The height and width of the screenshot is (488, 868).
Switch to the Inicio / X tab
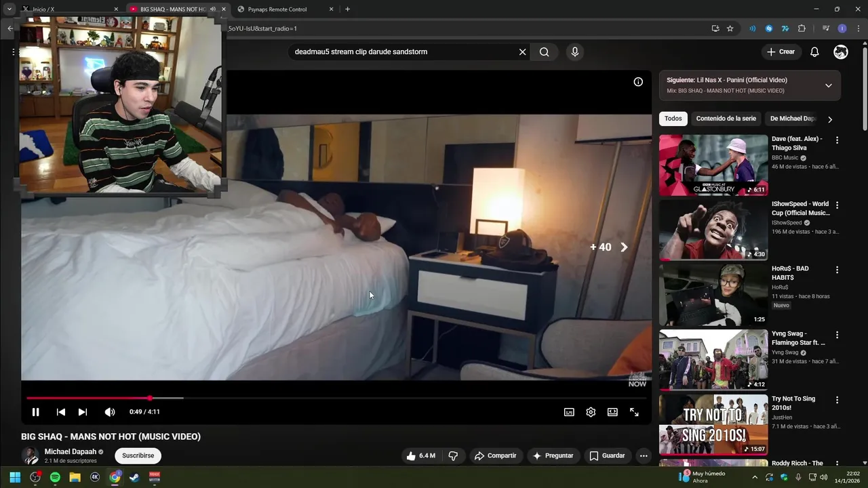(x=68, y=9)
